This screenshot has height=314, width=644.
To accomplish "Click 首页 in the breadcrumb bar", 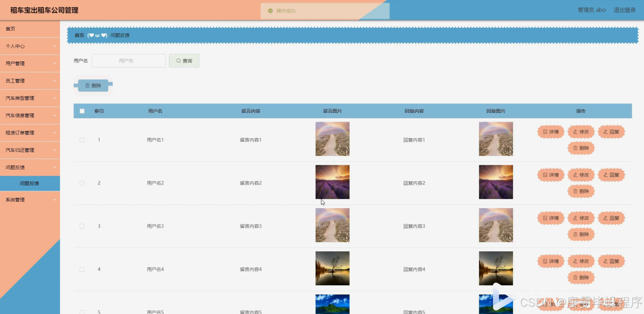I will point(79,36).
